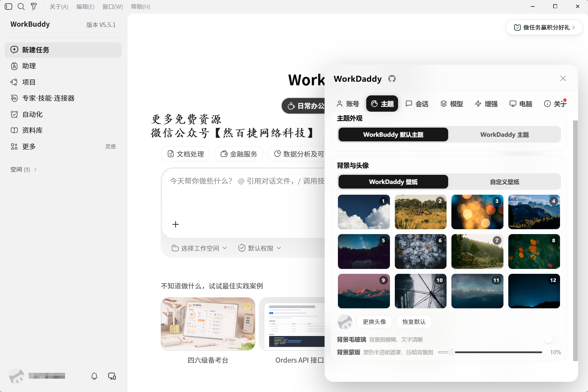Switch to the 电脑 tab
The image size is (588, 392).
[521, 104]
